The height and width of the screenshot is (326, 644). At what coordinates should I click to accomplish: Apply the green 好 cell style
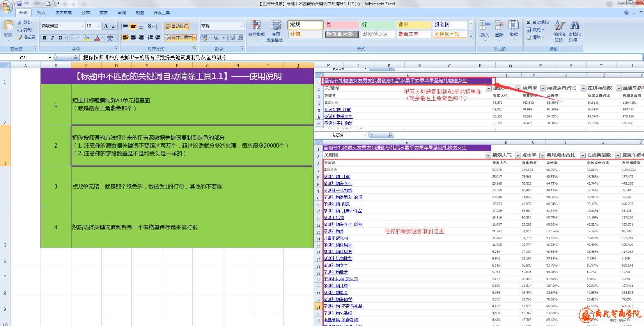tap(378, 25)
